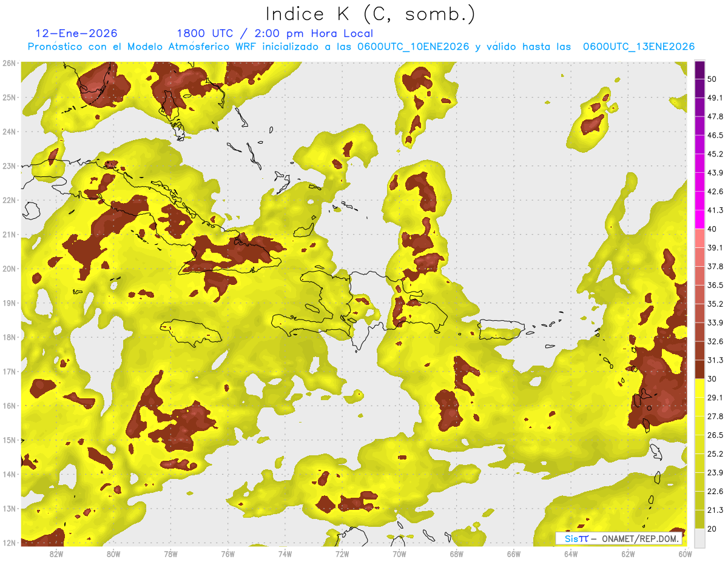Select the '12N' latitude label
The height and width of the screenshot is (562, 728).
pyautogui.click(x=9, y=543)
